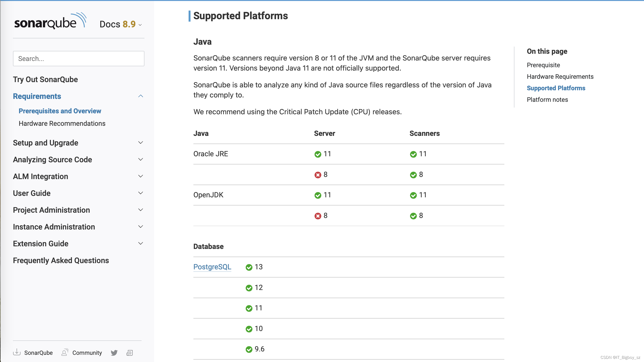Click the SonarQube download icon in footer

click(17, 352)
